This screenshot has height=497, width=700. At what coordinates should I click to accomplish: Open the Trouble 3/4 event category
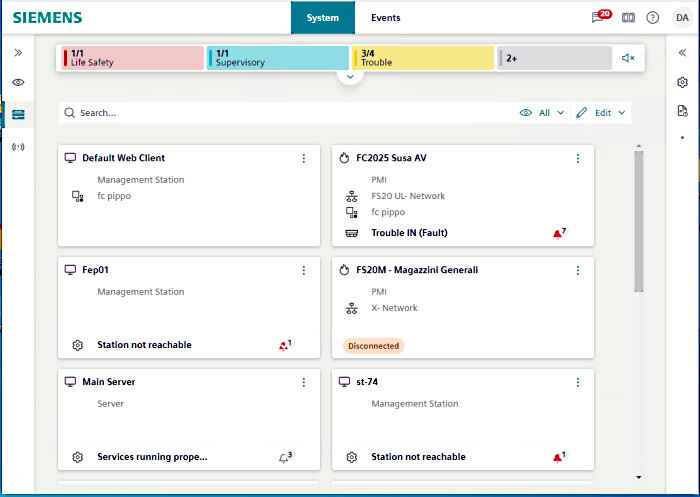pos(423,58)
